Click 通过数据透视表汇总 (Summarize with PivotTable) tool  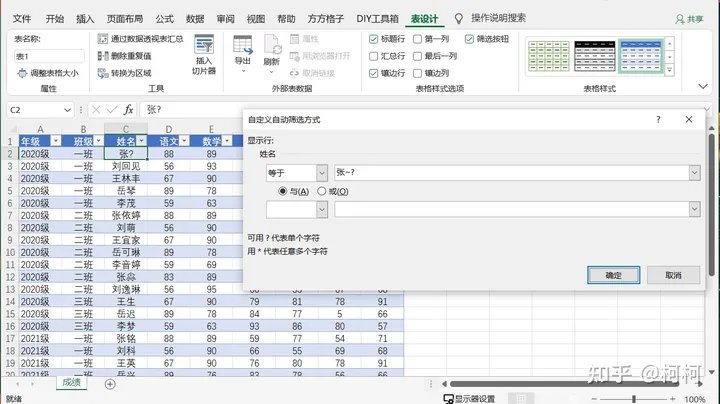click(x=140, y=39)
